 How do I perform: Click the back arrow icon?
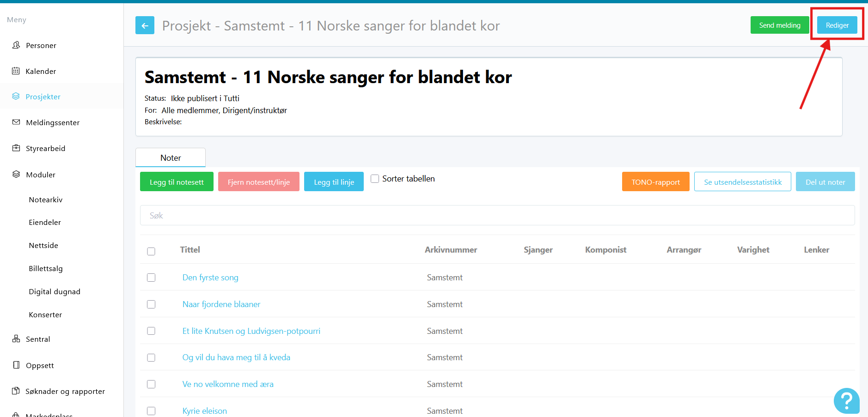click(145, 25)
